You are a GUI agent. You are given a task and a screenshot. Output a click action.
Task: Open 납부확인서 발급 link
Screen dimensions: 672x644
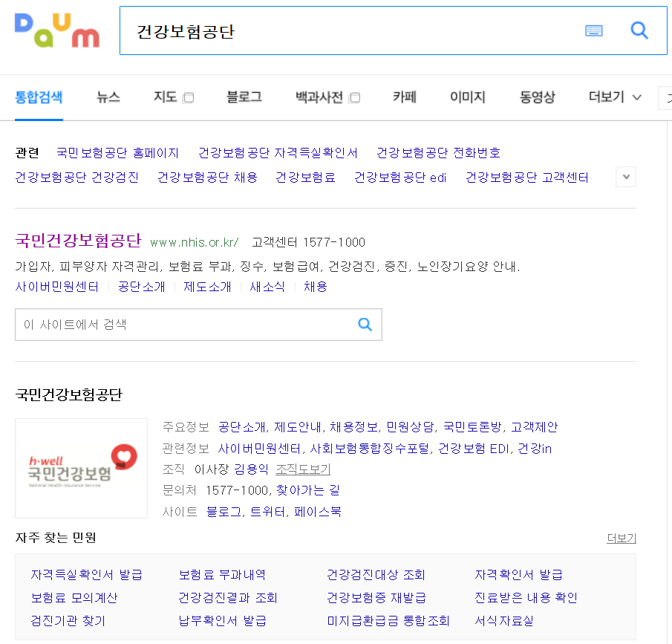pos(223,621)
